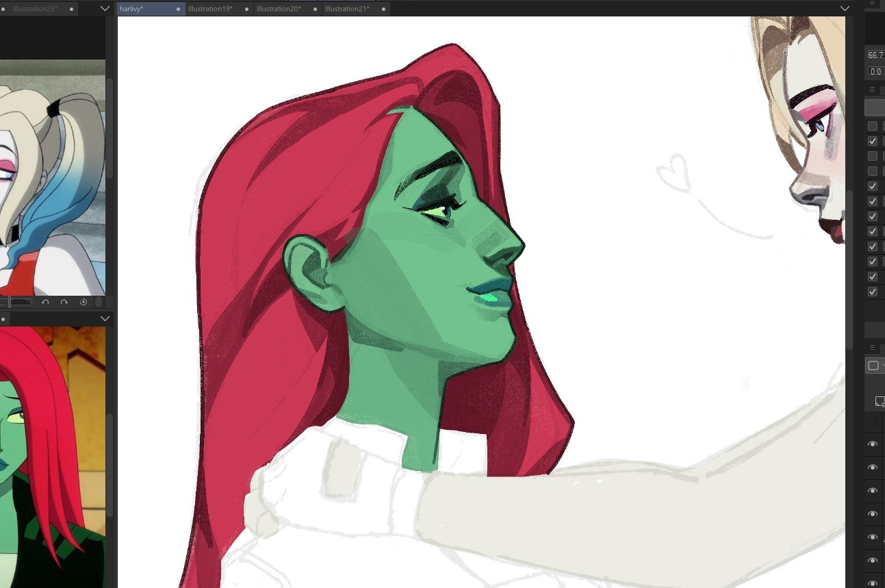Close the Illustration21* tab via its dot

[383, 9]
